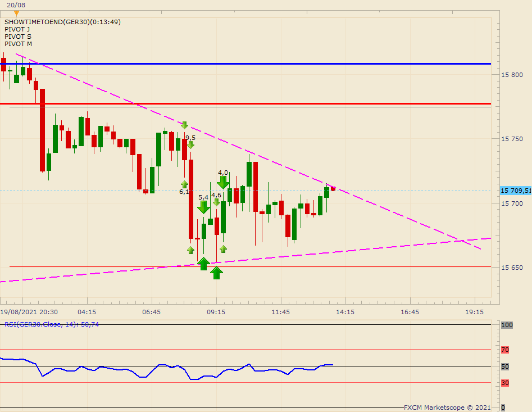532x412 pixels.
Task: Click the 06:45 time axis label
Action: 151,312
